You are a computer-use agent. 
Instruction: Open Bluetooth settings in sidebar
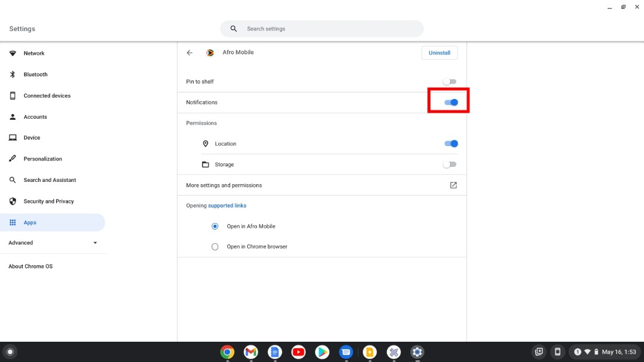point(52,75)
